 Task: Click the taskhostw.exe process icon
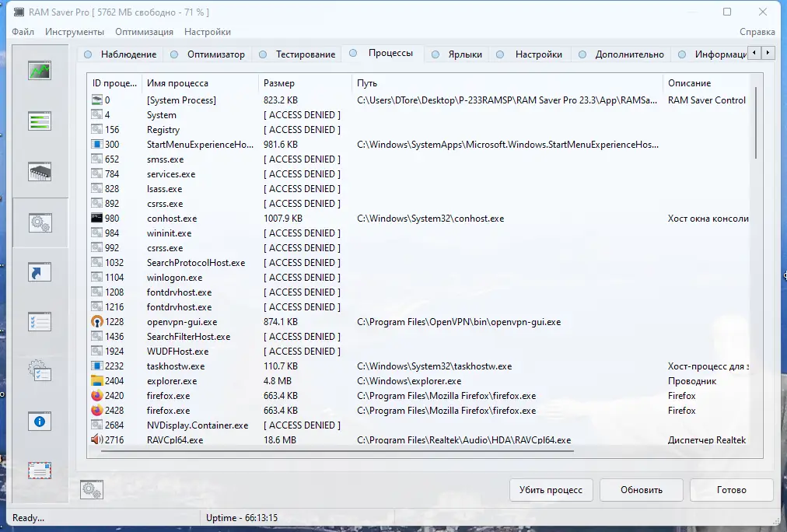[x=97, y=366]
